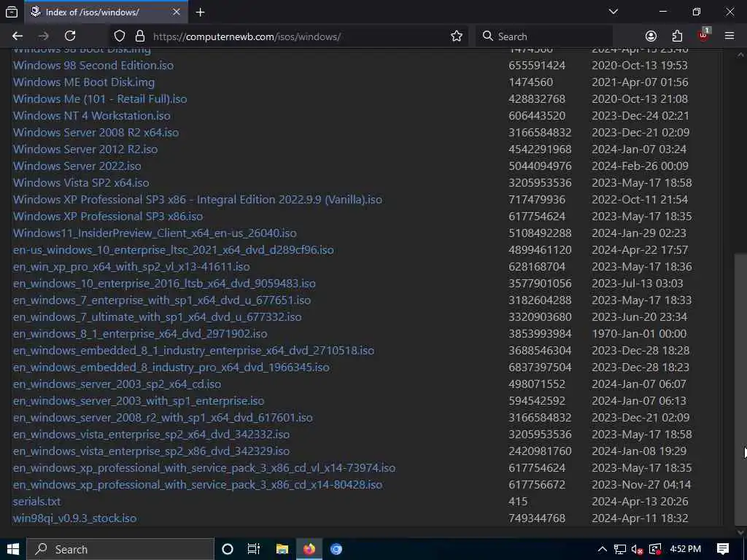Screen dimensions: 747x560
Task: Download Windows Me (101 - Retail Full).iso
Action: pos(100,98)
